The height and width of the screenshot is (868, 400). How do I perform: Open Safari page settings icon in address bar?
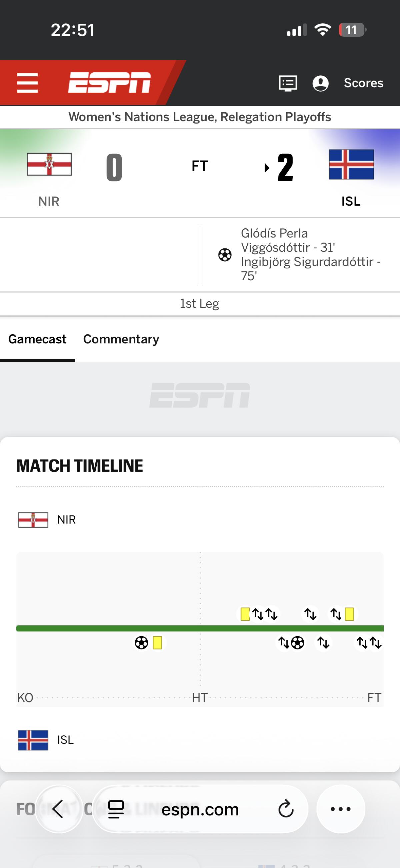click(x=116, y=809)
